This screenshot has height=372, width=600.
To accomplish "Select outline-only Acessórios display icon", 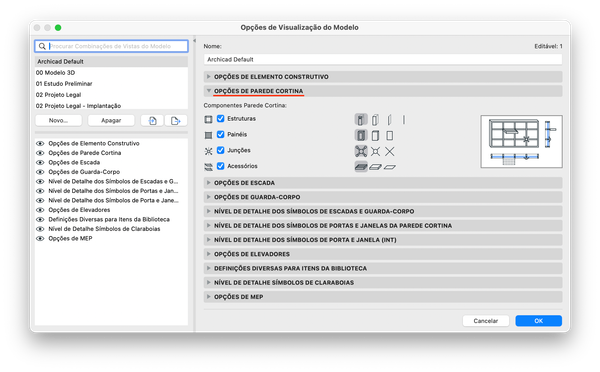I will click(390, 167).
